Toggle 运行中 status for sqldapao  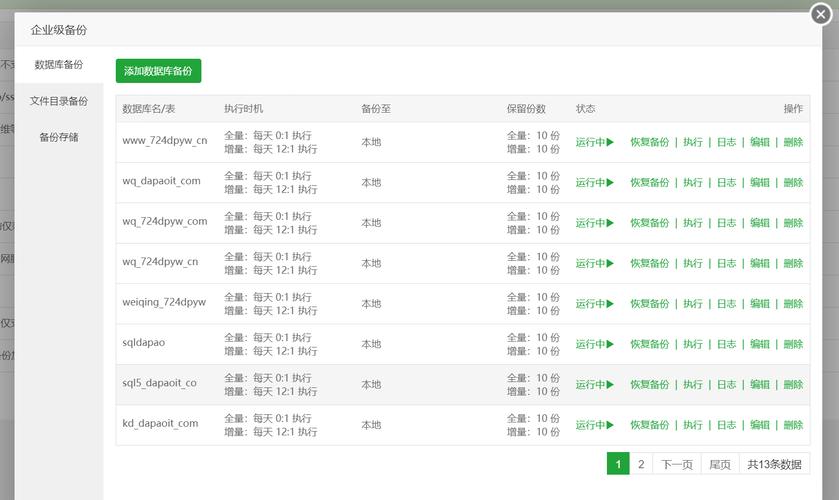point(594,344)
